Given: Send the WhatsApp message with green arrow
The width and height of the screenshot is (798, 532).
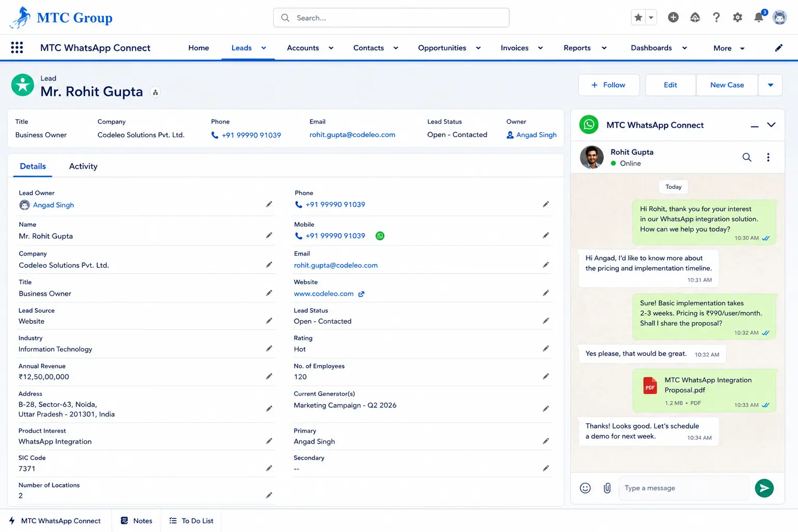Looking at the screenshot, I should point(764,488).
